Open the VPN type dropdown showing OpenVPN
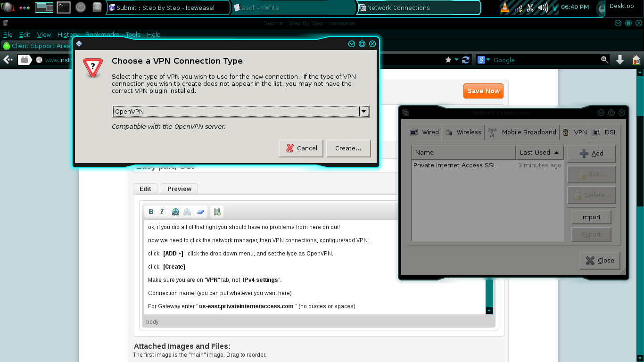The height and width of the screenshot is (362, 644). (x=241, y=112)
